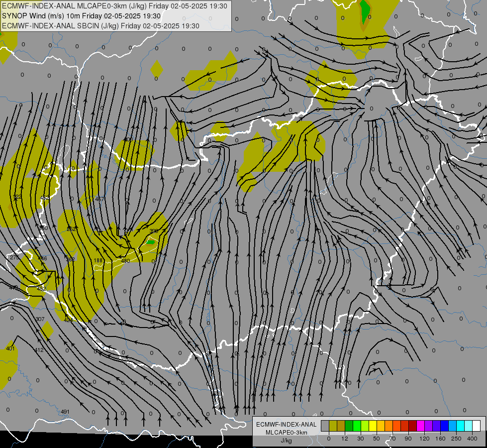Image resolution: width=487 pixels, height=448 pixels.
Task: Click the legend tick label 50
Action: [377, 439]
